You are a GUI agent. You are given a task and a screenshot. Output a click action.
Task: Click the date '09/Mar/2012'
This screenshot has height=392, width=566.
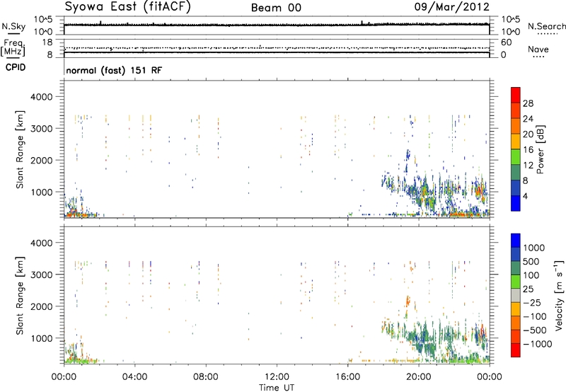click(452, 6)
